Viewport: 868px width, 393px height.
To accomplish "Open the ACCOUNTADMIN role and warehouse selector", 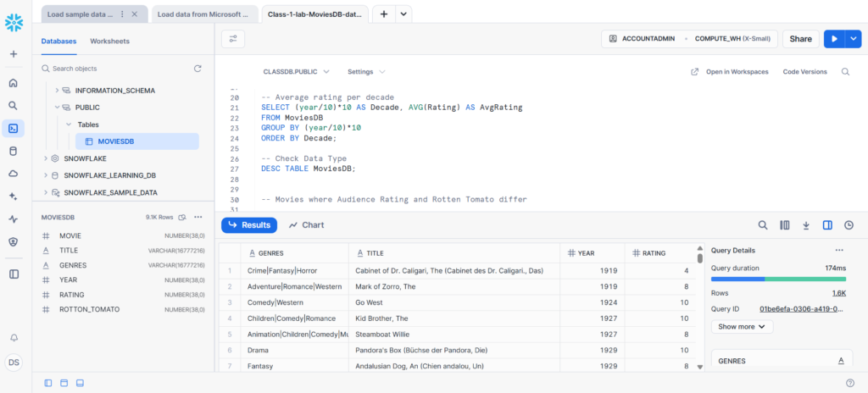I will (689, 39).
